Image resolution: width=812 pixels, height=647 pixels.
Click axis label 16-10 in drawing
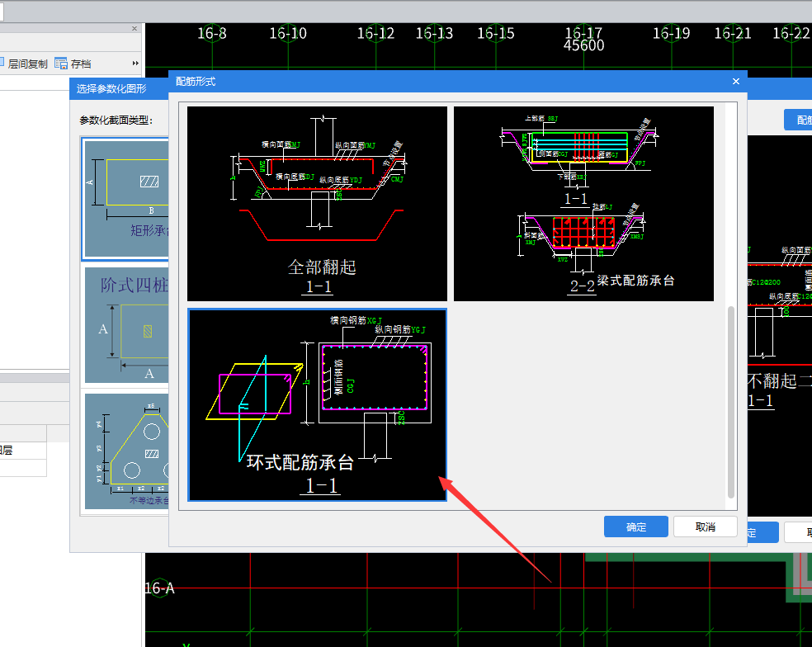coord(288,34)
